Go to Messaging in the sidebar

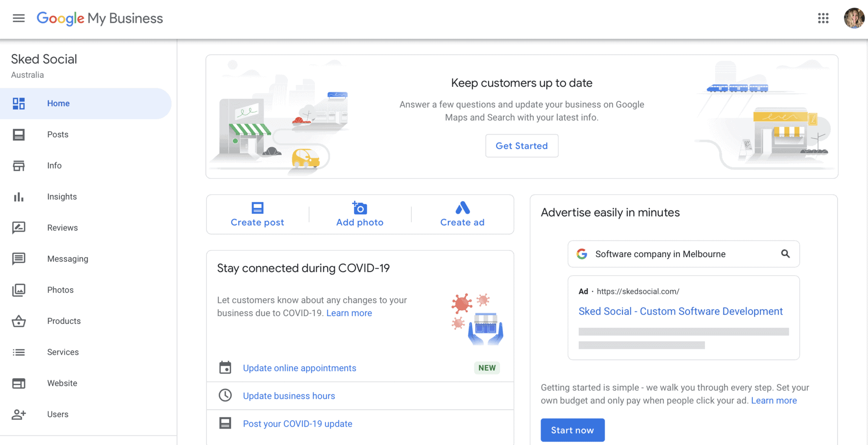point(68,259)
